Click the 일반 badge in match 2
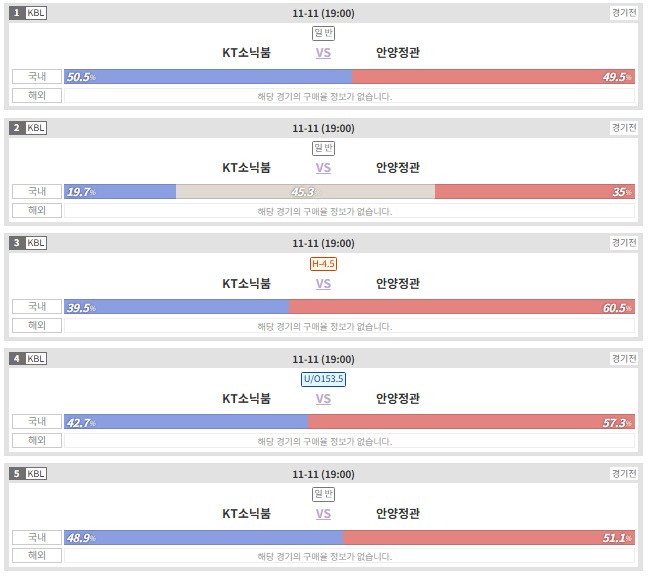 pyautogui.click(x=323, y=148)
